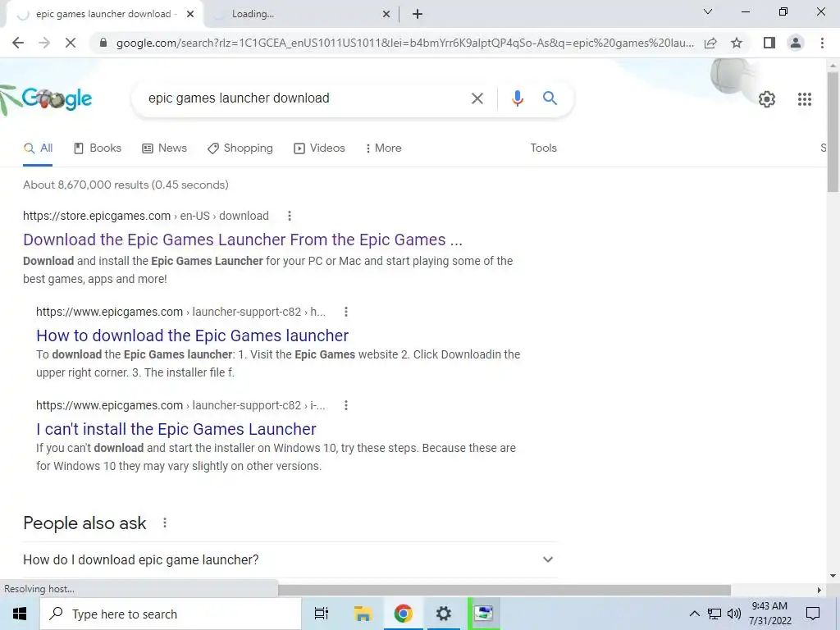Open Task View on taskbar

pos(322,614)
